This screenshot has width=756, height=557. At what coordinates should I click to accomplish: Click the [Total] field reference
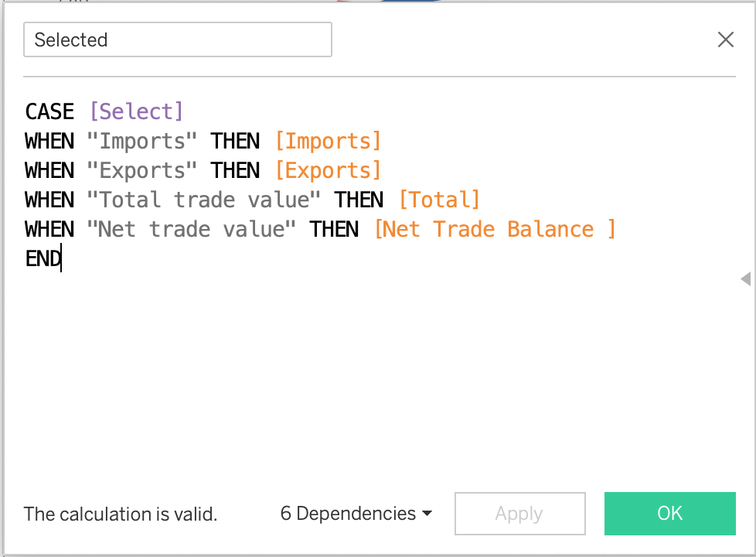[439, 200]
